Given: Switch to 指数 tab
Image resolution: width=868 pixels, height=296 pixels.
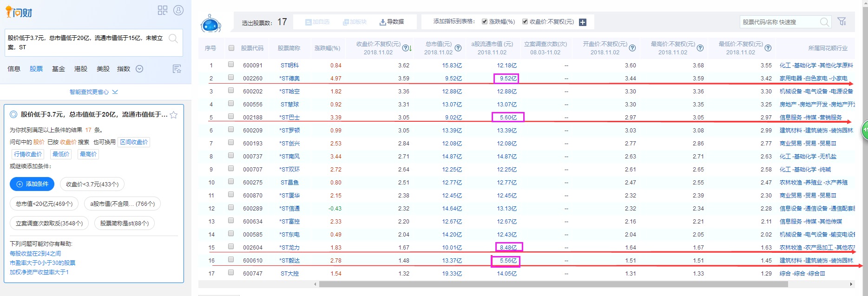Looking at the screenshot, I should click(x=124, y=69).
